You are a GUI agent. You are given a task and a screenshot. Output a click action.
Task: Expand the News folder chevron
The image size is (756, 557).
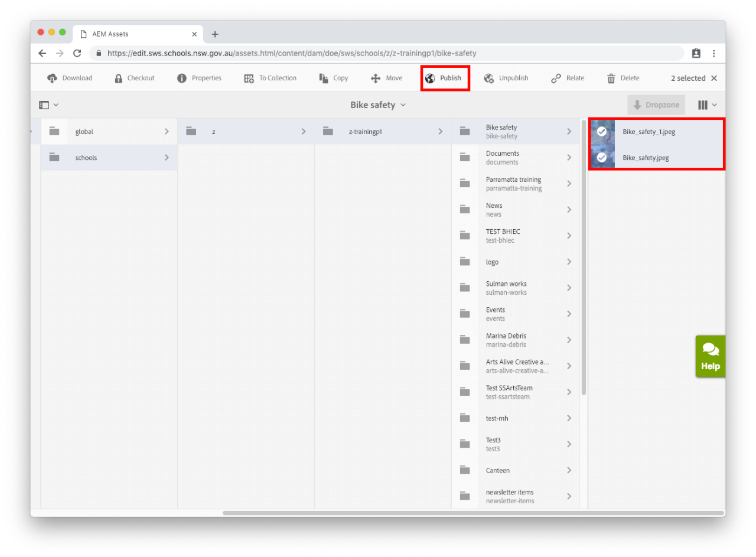click(x=569, y=210)
